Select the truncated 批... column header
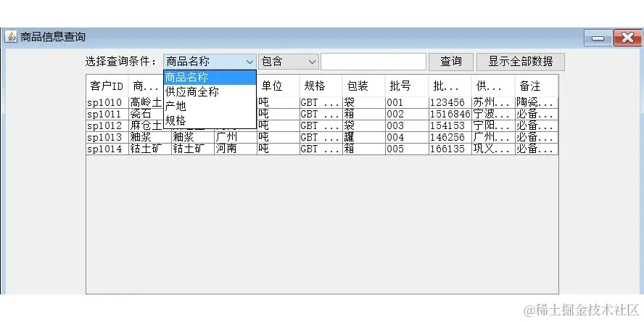Viewport: 644px width, 322px height. tap(450, 86)
